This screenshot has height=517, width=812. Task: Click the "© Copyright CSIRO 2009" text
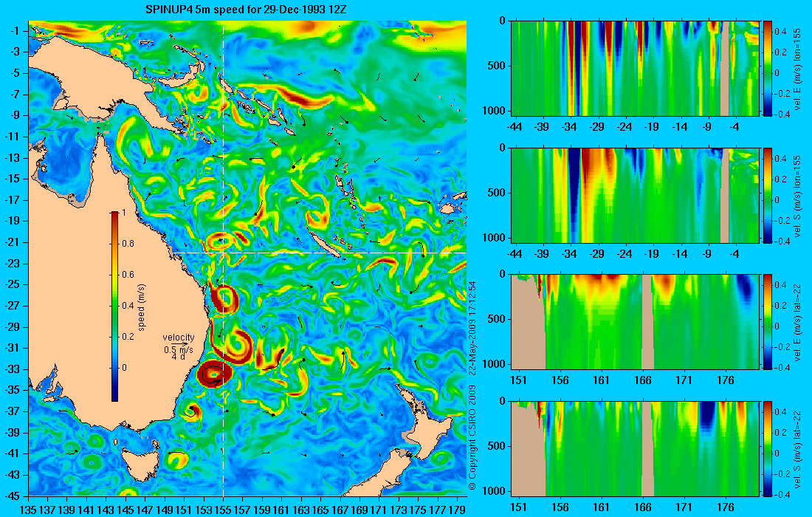(472, 438)
